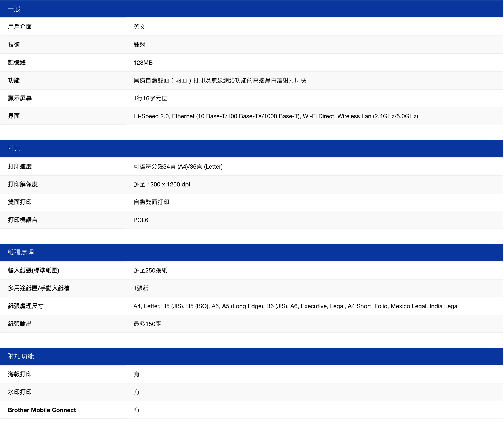Click the PCL6 printer language value

[x=141, y=220]
